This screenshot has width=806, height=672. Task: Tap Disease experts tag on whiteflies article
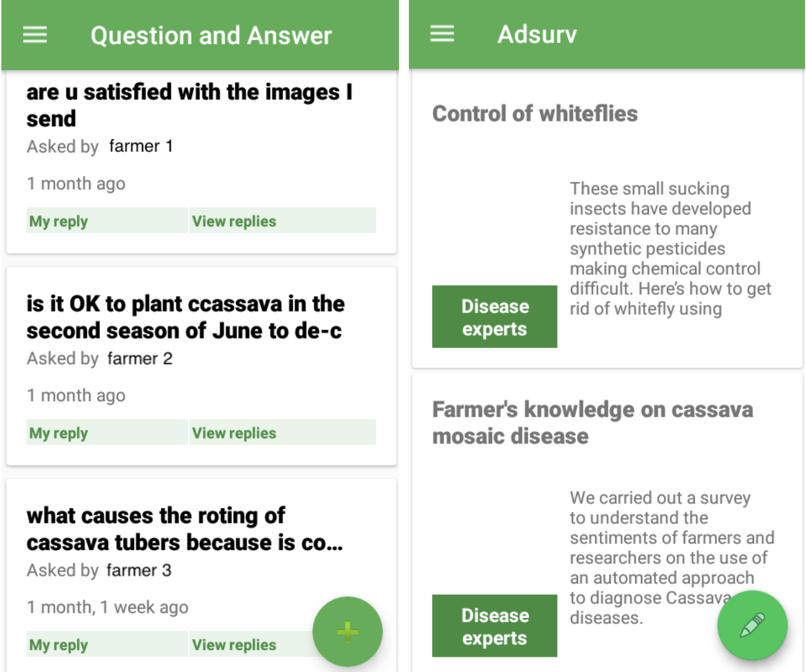494,317
